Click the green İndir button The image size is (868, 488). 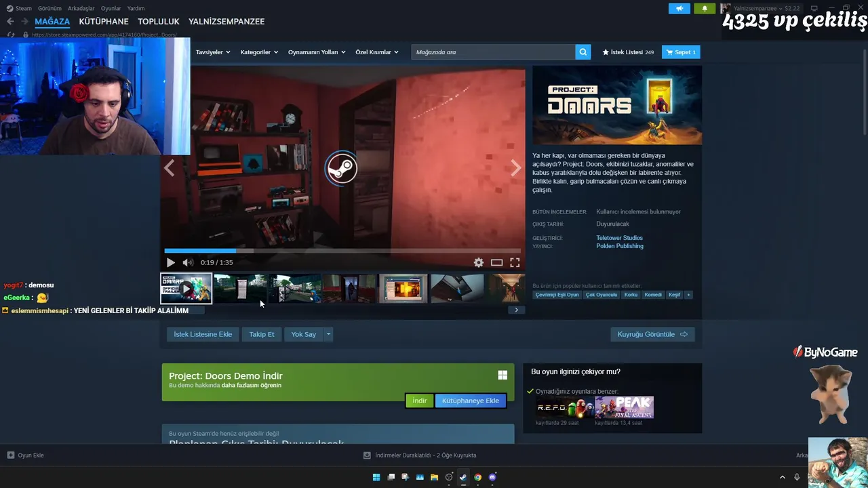[420, 401]
